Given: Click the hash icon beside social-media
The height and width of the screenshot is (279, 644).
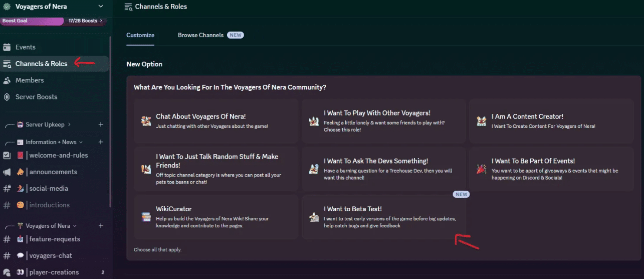Looking at the screenshot, I should point(7,189).
